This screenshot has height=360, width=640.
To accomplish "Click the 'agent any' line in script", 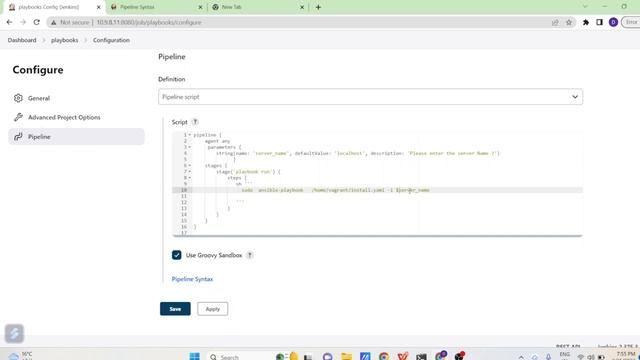I will (218, 141).
